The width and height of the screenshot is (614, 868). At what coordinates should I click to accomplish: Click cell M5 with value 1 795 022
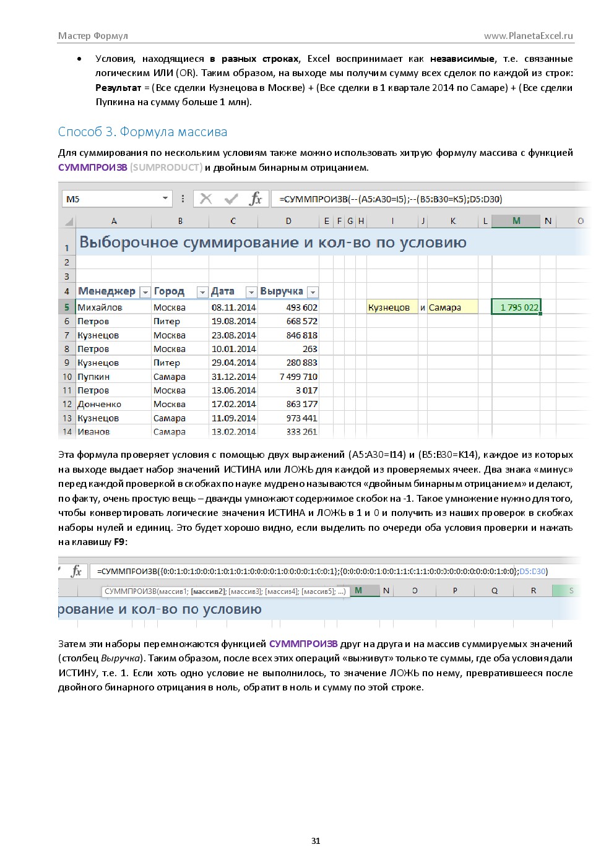[x=516, y=307]
